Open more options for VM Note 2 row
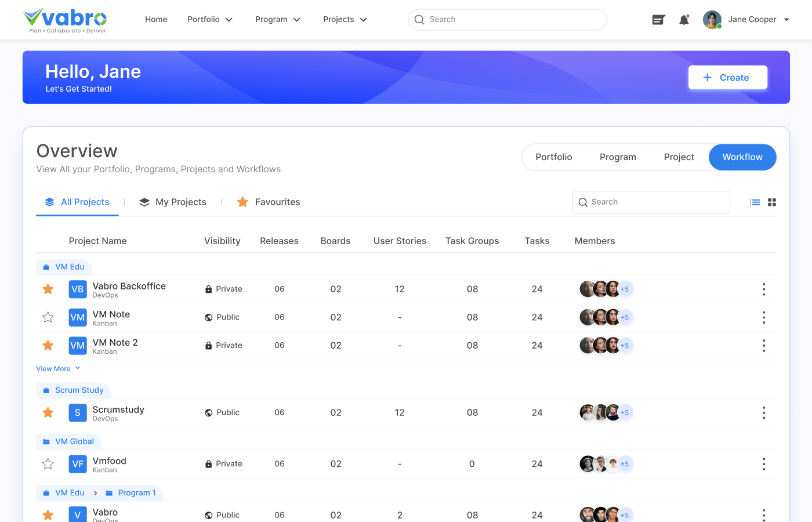 pos(764,346)
